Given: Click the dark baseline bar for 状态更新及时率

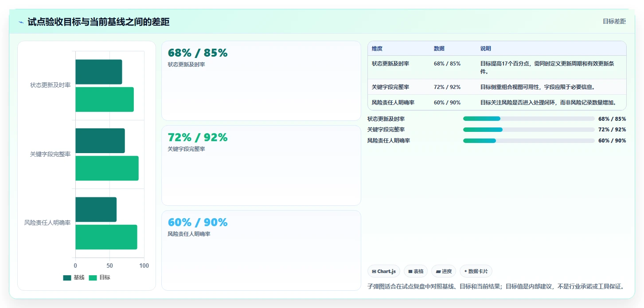Looking at the screenshot, I should pos(99,72).
